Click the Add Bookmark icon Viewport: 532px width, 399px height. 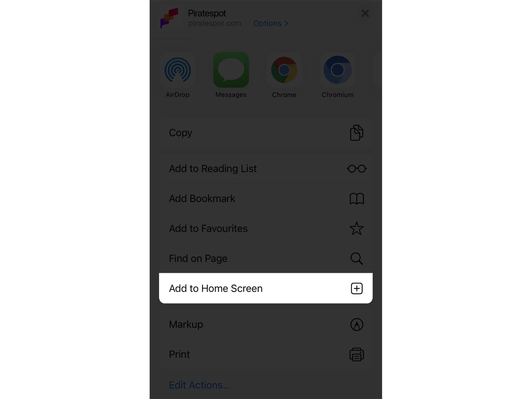[356, 198]
